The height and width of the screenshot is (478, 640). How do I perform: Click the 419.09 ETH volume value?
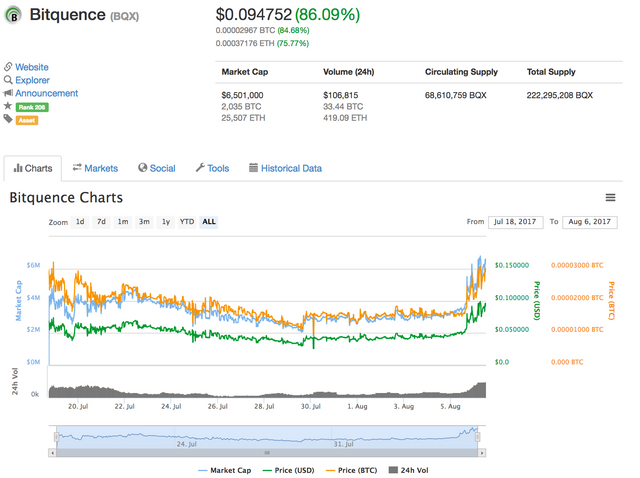pos(345,118)
